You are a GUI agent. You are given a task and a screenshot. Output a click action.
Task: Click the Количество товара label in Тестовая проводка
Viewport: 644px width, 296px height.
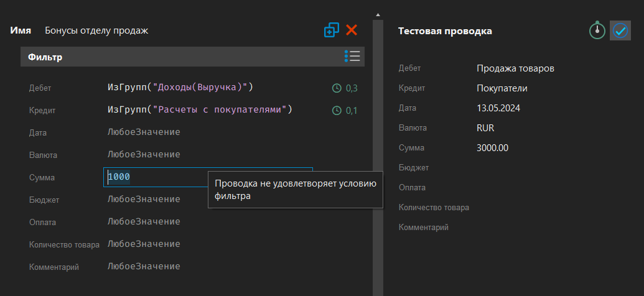pyautogui.click(x=434, y=207)
